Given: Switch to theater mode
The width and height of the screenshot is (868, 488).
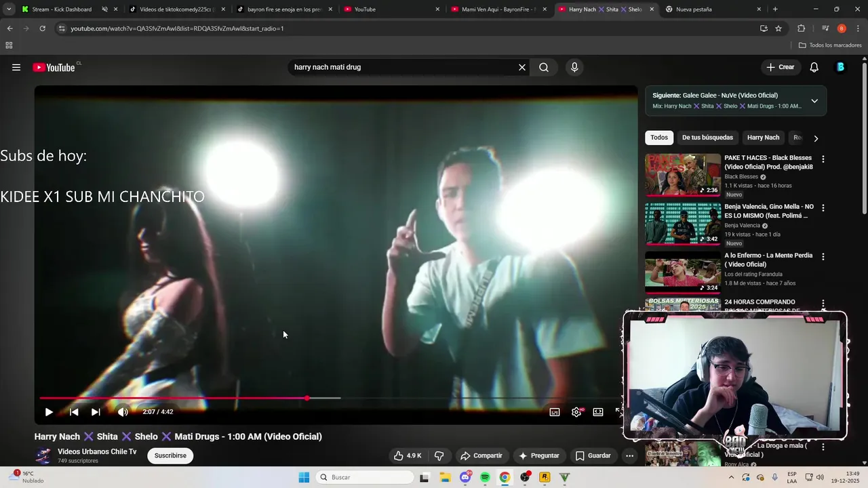Looking at the screenshot, I should [598, 412].
